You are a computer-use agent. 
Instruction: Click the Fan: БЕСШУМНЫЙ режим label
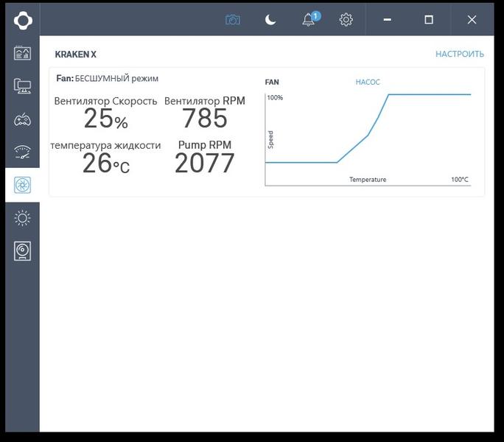pyautogui.click(x=108, y=78)
